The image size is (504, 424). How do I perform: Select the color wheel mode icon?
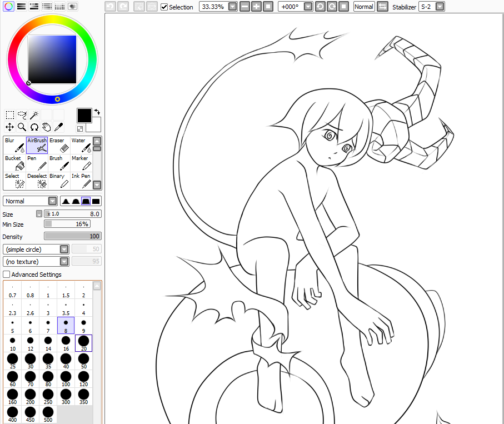[9, 7]
